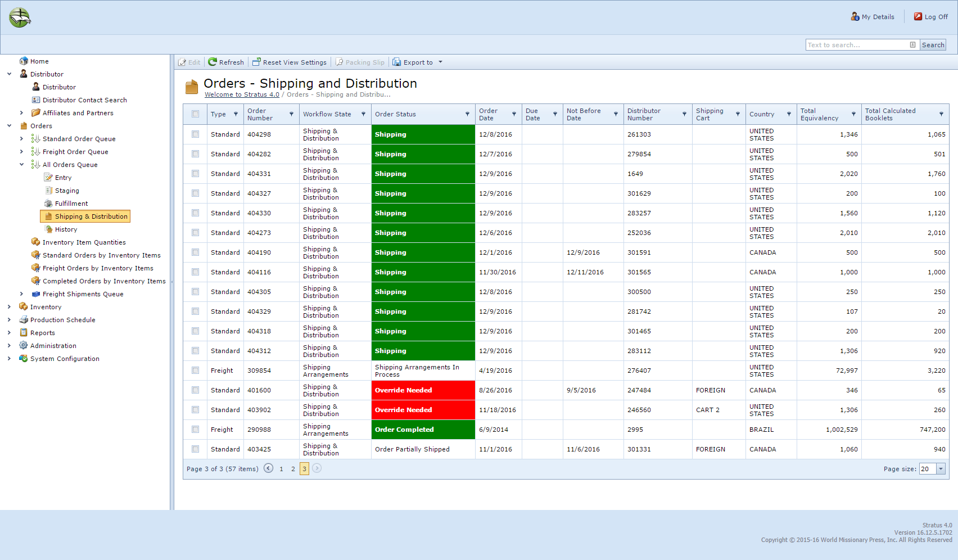
Task: Click the Edit toolbar item
Action: point(189,62)
